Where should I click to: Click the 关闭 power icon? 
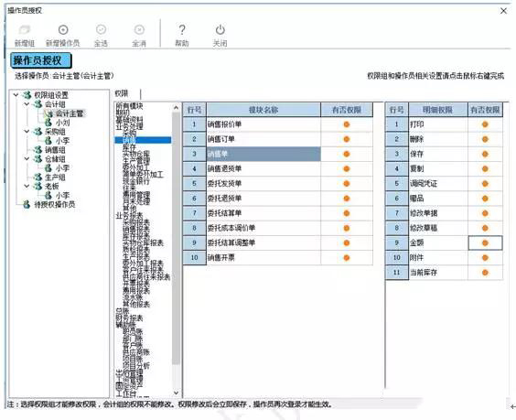click(x=220, y=30)
